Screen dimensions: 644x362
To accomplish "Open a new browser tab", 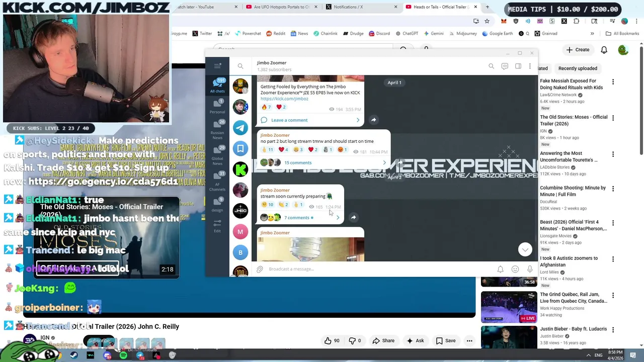I will pyautogui.click(x=487, y=7).
